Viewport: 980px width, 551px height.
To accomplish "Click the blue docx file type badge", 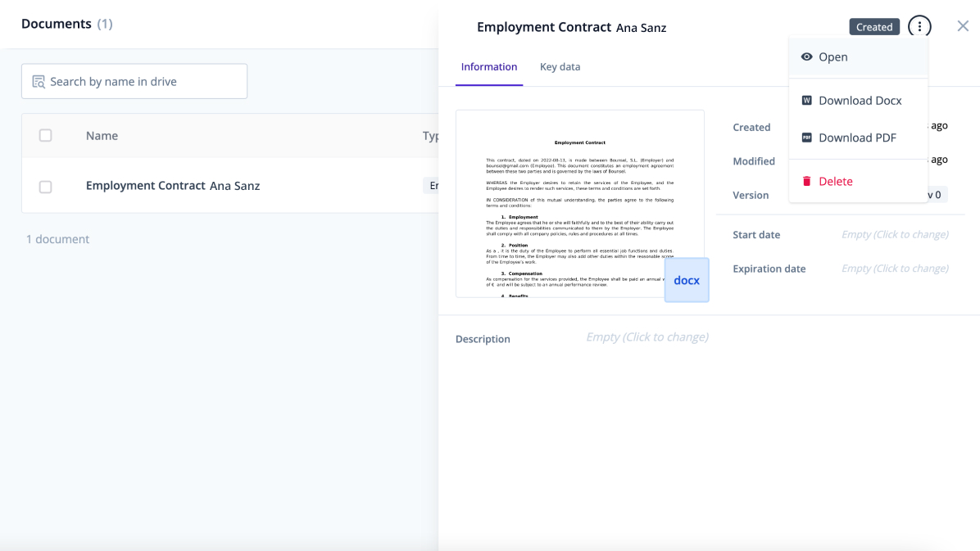I will point(687,280).
